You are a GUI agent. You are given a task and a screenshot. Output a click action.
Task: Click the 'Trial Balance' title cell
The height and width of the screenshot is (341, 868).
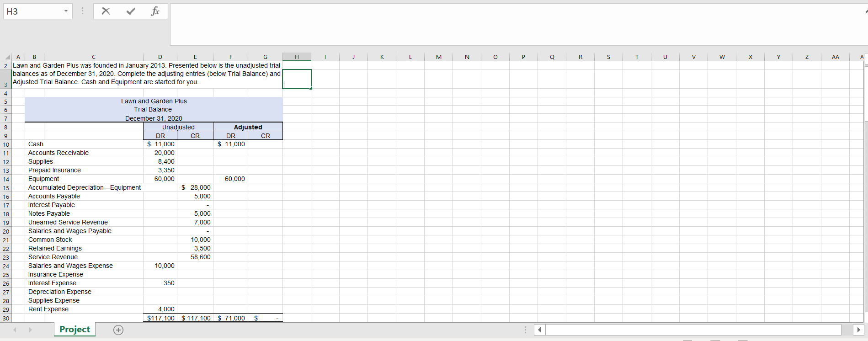(x=153, y=109)
